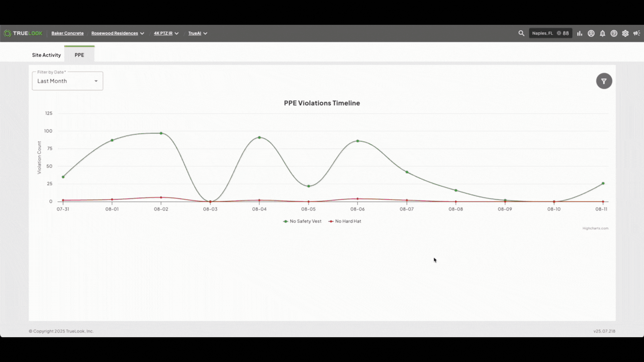The width and height of the screenshot is (644, 362).
Task: Toggle the No Safety Vest legend series
Action: tap(302, 221)
